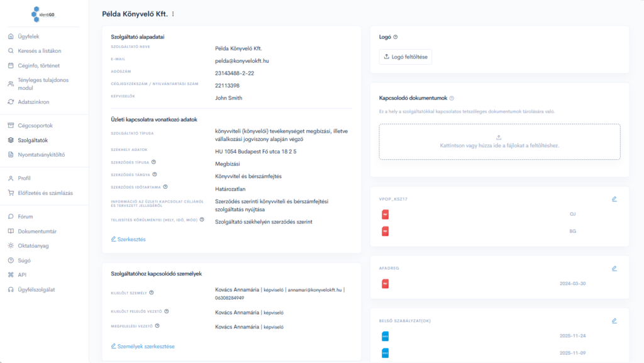Screen dimensions: 644x363
Task: Click the magnifier icon beside Keresés a listákon
Action: [11, 51]
